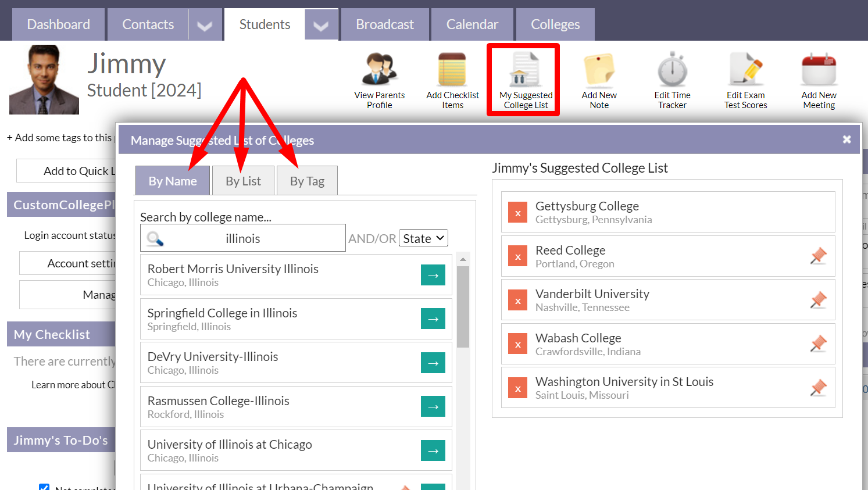Switch to By List tab
Image resolution: width=868 pixels, height=490 pixels.
point(243,181)
